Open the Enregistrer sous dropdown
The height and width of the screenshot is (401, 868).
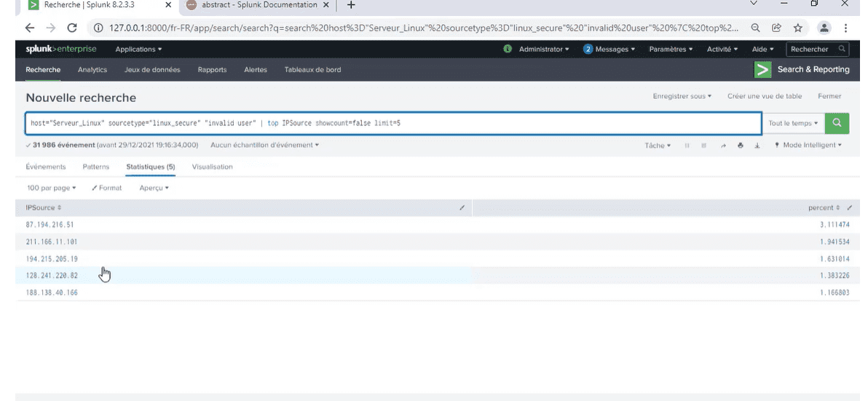[x=682, y=96]
